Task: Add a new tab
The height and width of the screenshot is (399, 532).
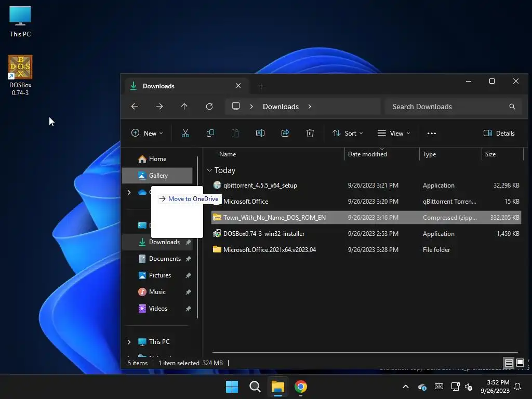Action: (261, 86)
